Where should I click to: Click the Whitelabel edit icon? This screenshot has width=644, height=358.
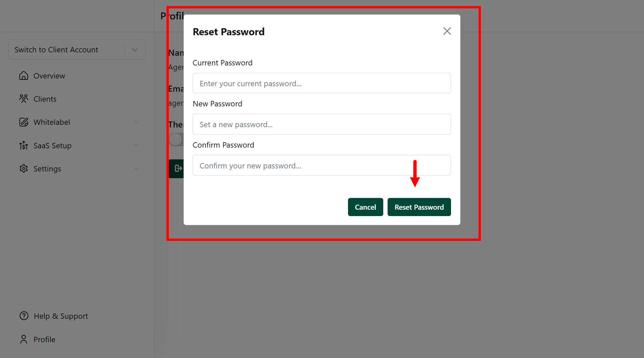pyautogui.click(x=23, y=122)
